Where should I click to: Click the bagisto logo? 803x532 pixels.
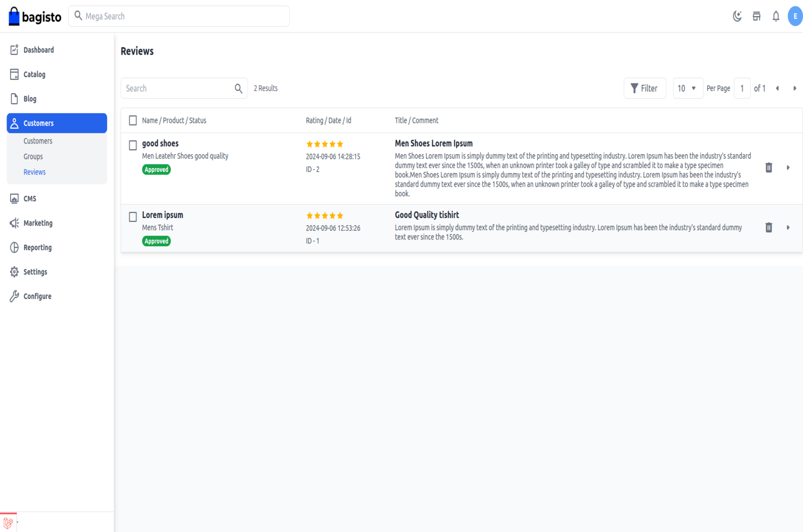(x=35, y=16)
